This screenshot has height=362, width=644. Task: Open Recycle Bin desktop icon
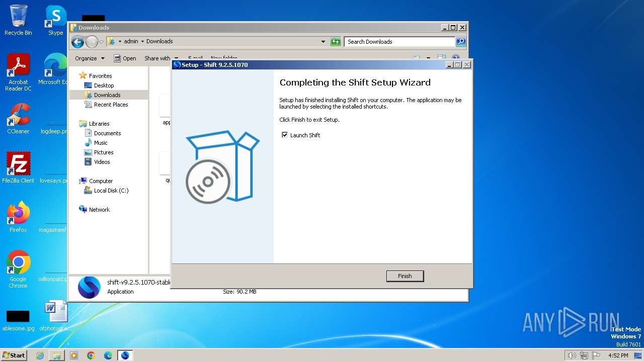pos(18,20)
